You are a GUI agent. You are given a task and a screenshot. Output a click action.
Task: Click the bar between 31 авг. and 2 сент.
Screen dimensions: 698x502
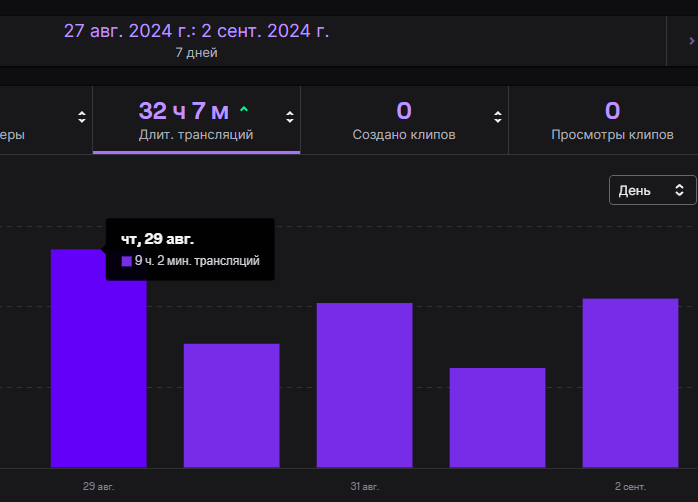coord(498,418)
